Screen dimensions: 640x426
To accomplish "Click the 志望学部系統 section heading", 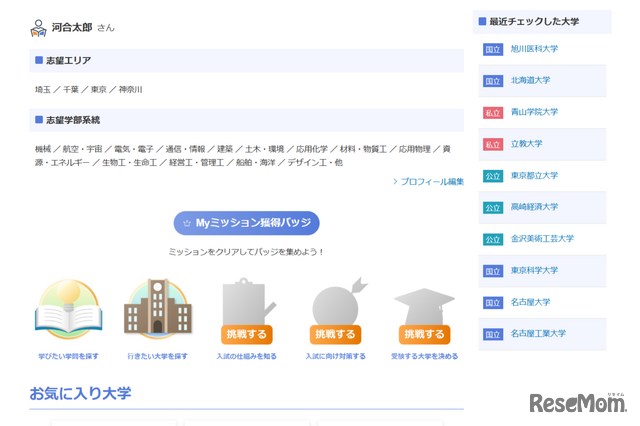I will tap(73, 120).
